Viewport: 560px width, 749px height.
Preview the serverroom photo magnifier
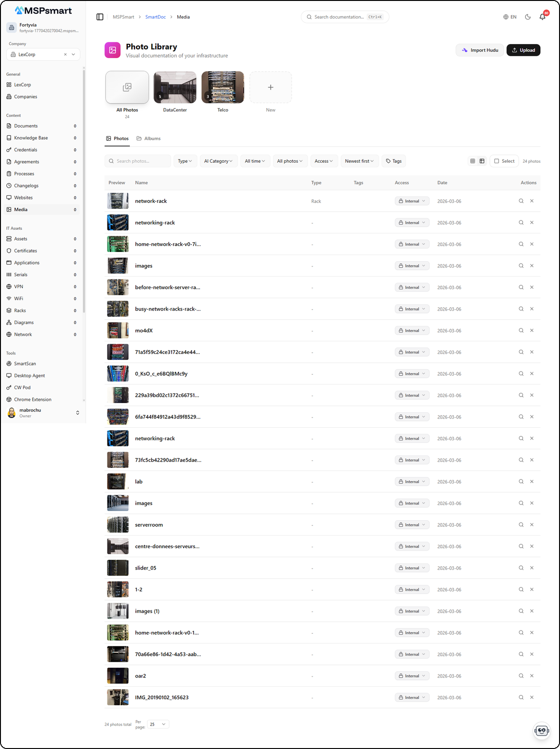pos(521,524)
